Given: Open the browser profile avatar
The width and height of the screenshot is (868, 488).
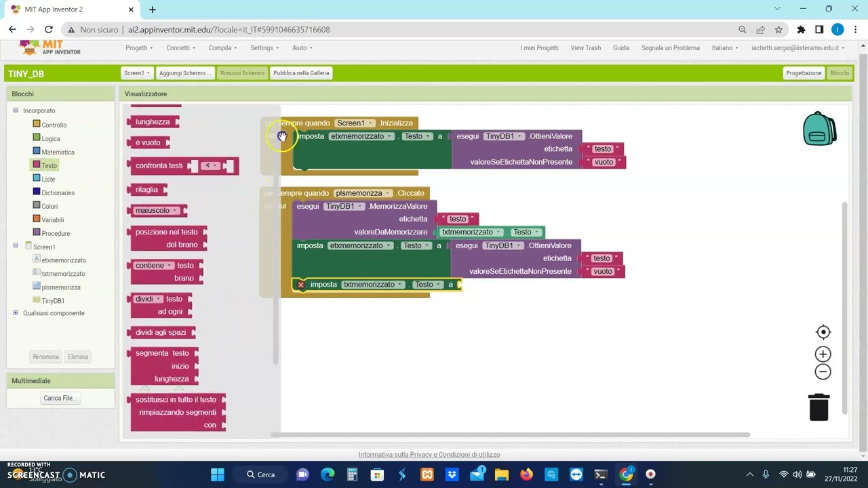Looking at the screenshot, I should point(837,30).
